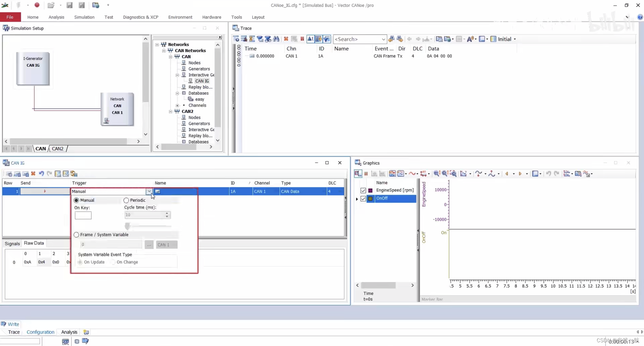Click zoom-in magnifier in Graphics toolbar
Screen dimensions: 644x346
coord(445,174)
